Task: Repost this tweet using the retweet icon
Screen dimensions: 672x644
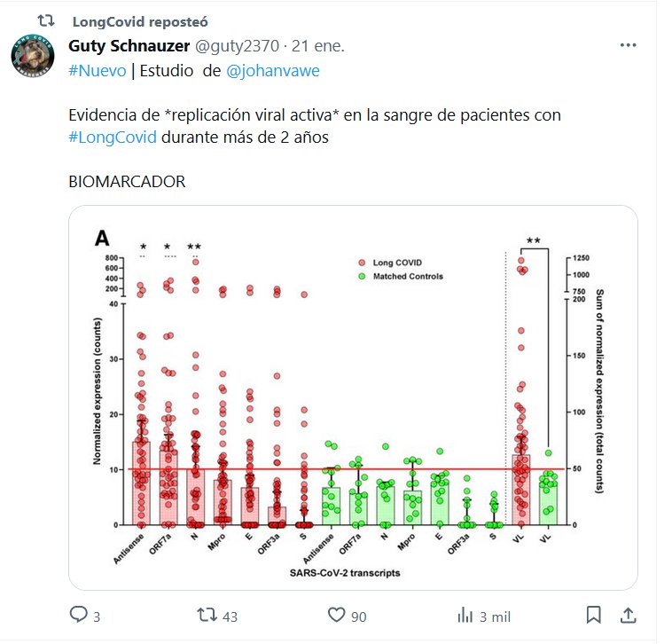Action: [x=206, y=615]
